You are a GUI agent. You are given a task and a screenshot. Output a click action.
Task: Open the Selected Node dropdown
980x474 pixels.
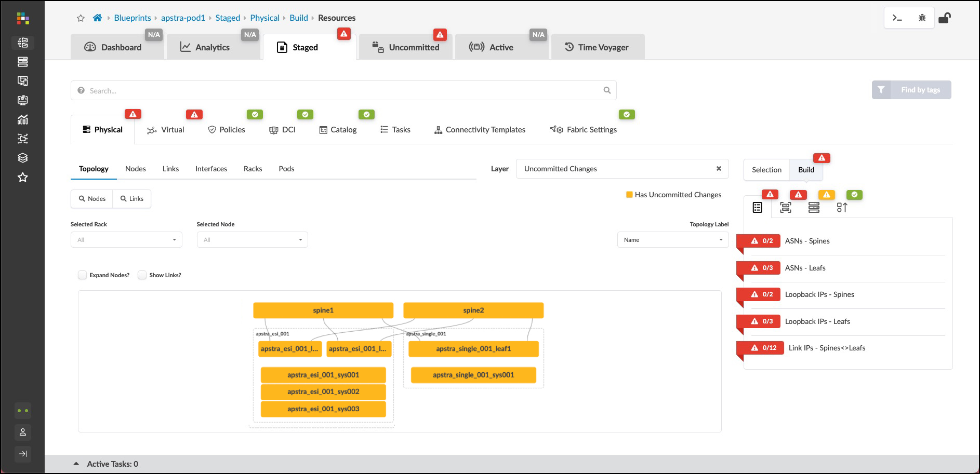[x=252, y=240]
